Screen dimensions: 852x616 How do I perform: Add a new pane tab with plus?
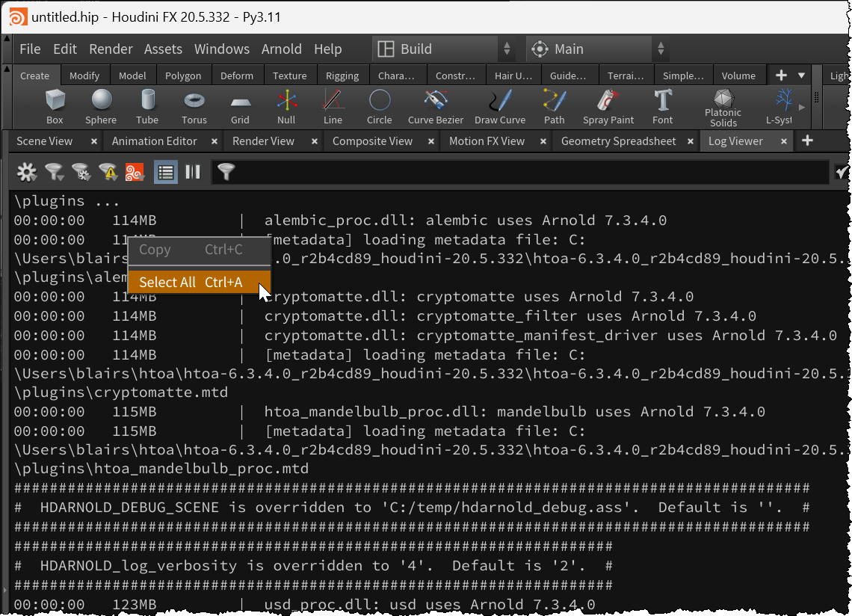pos(807,141)
